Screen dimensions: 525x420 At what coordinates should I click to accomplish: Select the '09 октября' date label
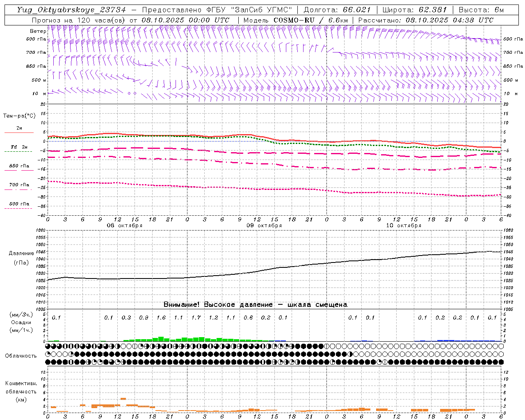[x=264, y=226]
